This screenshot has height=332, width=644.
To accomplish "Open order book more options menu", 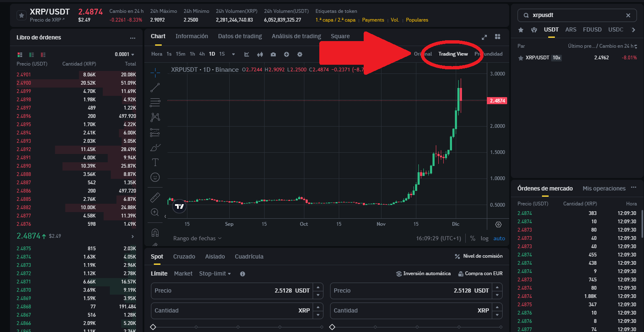I will point(133,38).
